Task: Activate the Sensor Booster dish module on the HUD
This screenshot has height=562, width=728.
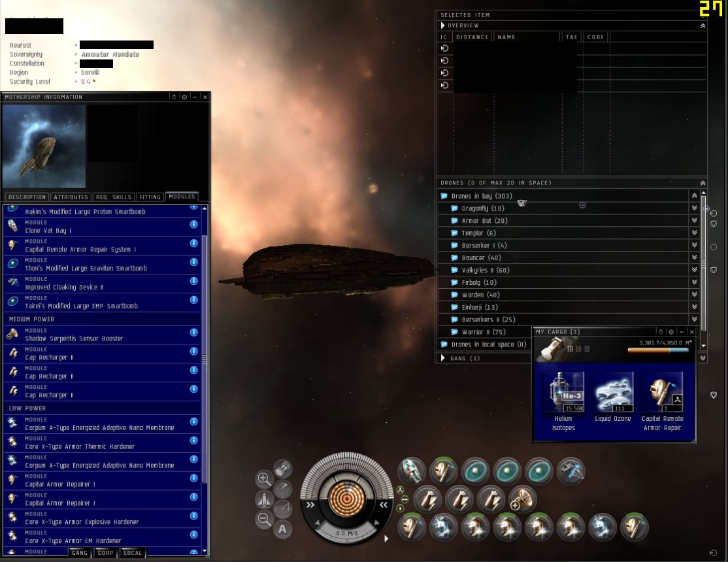Action: pyautogui.click(x=523, y=499)
